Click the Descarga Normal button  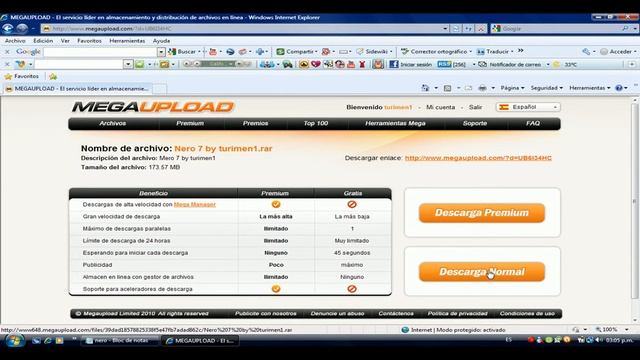(x=482, y=271)
